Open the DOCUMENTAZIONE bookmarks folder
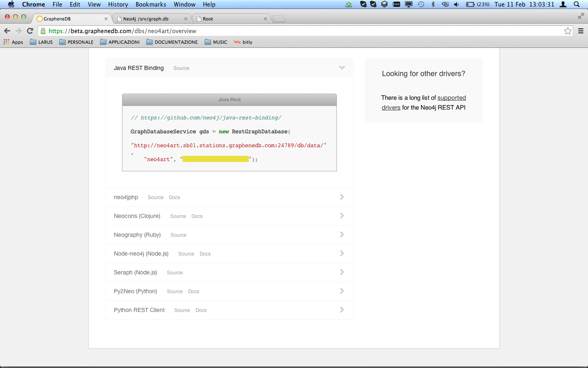588x368 pixels. (x=172, y=42)
